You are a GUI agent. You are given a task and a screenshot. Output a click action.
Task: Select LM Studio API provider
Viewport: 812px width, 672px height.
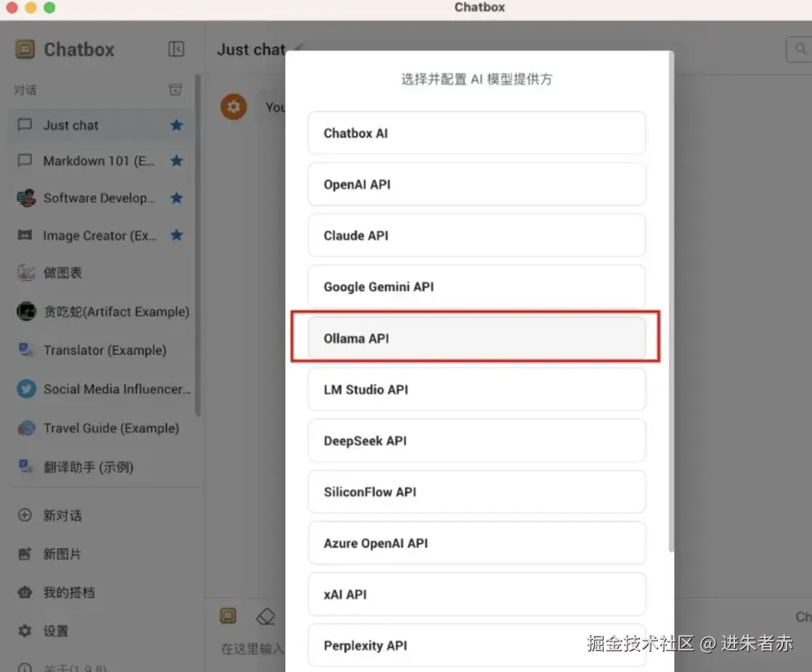pos(476,389)
